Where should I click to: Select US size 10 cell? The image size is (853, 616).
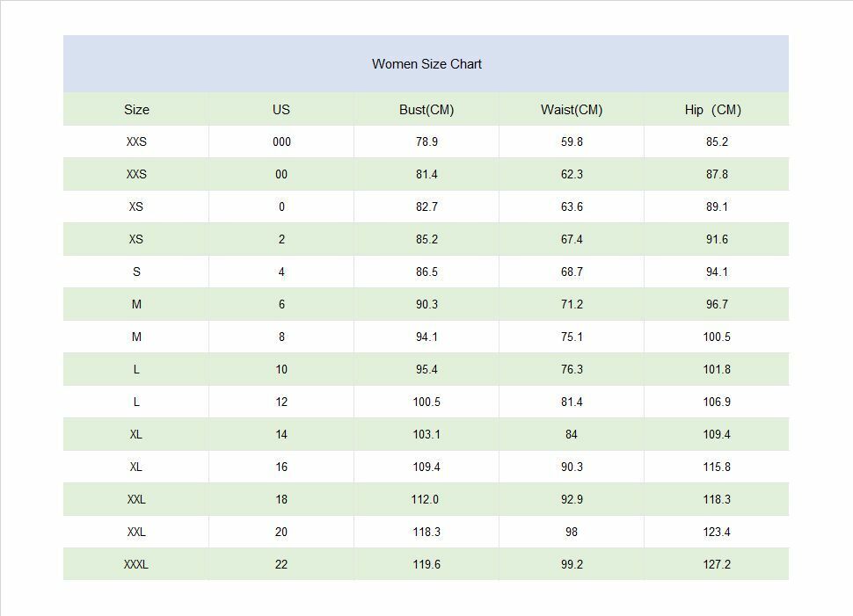pyautogui.click(x=281, y=370)
